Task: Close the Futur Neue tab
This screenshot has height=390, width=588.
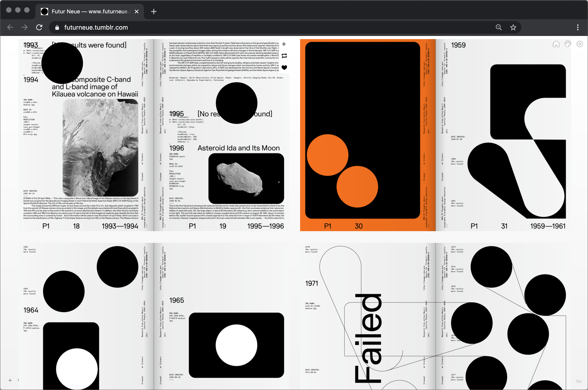Action: click(136, 12)
